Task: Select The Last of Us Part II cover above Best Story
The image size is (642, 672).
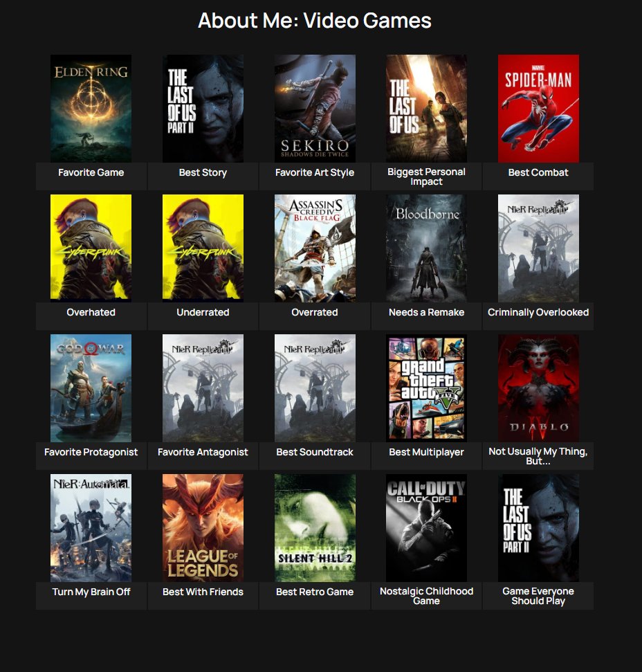Action: 203,109
